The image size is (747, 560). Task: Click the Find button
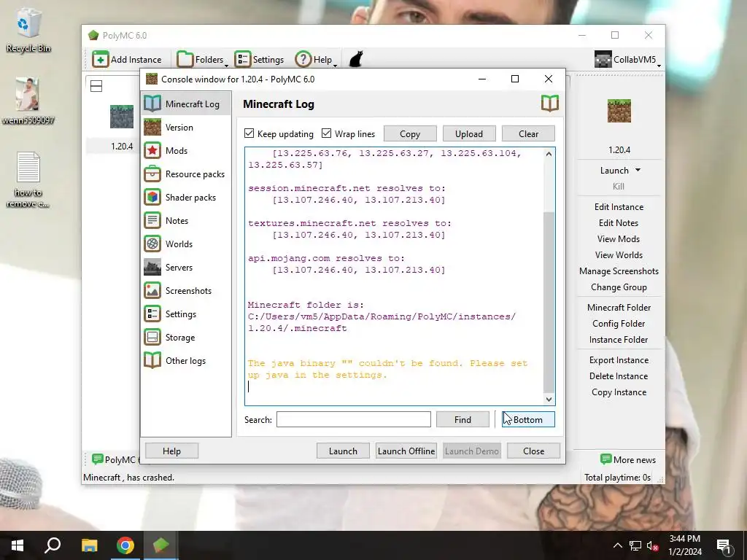(462, 419)
